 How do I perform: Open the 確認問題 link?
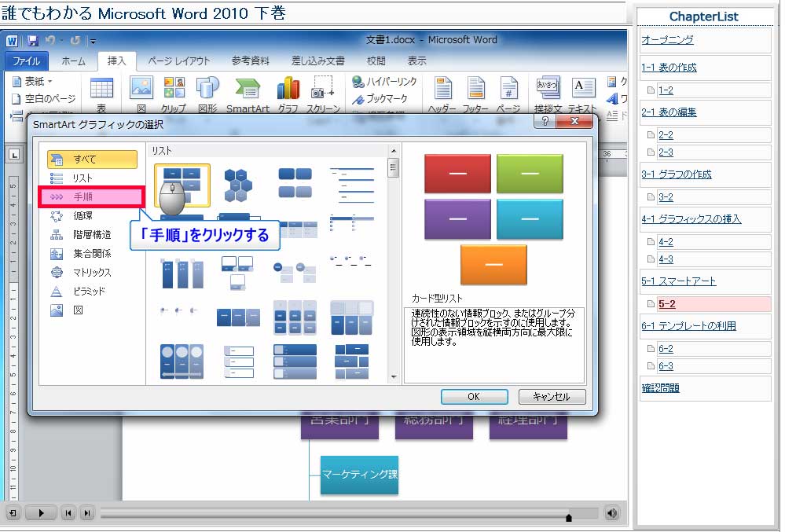(660, 388)
